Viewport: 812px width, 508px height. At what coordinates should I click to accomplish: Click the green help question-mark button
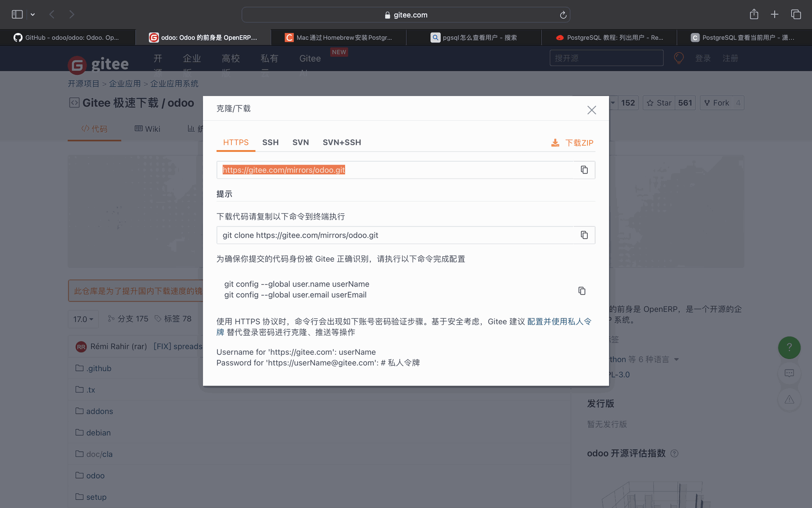tap(789, 348)
